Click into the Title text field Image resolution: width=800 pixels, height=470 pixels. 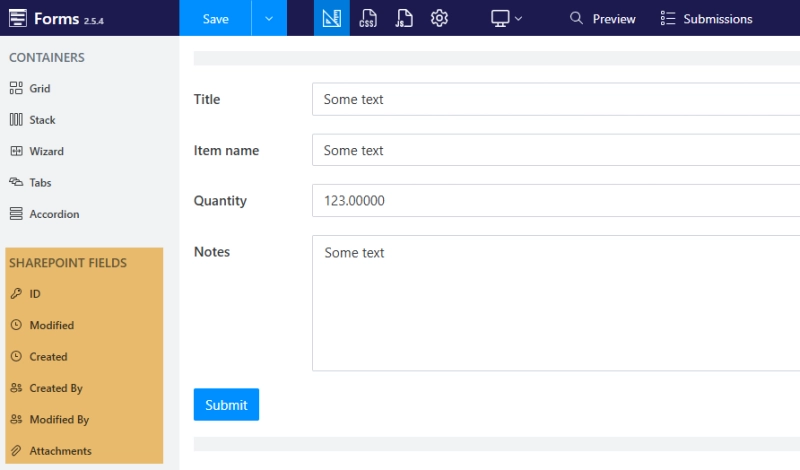point(555,99)
